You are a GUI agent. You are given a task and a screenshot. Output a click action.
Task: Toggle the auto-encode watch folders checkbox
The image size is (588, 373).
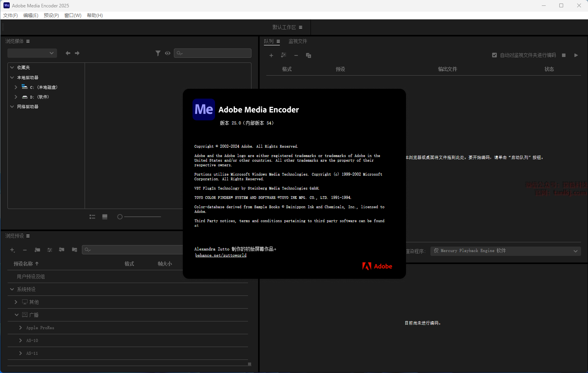(x=494, y=55)
